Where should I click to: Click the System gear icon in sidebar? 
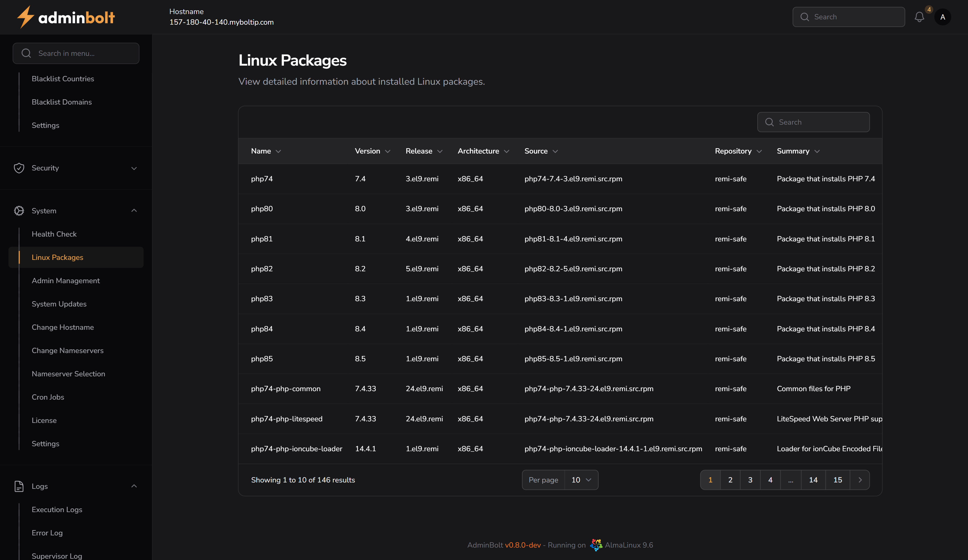[x=19, y=210]
